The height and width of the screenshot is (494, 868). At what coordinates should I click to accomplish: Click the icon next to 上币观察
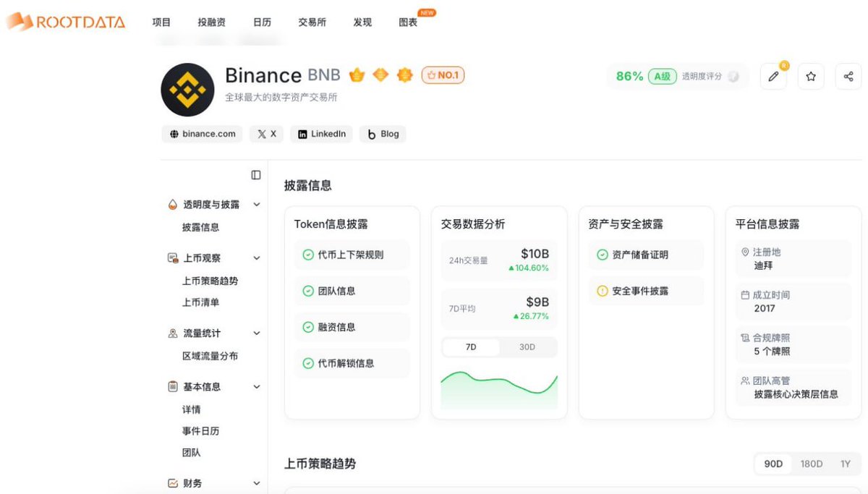click(172, 258)
